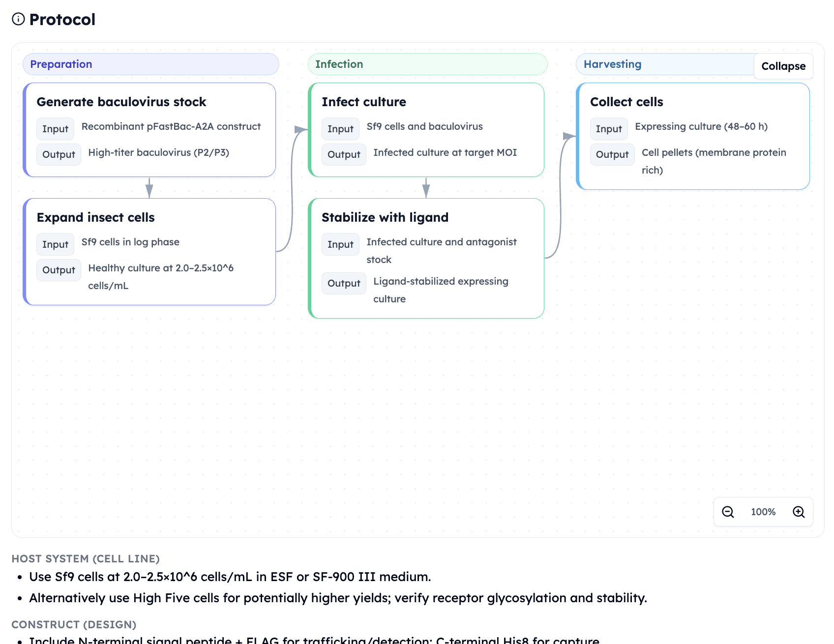Click the Input badge on Generate baculovirus stock
This screenshot has height=644, width=834.
[x=55, y=129]
